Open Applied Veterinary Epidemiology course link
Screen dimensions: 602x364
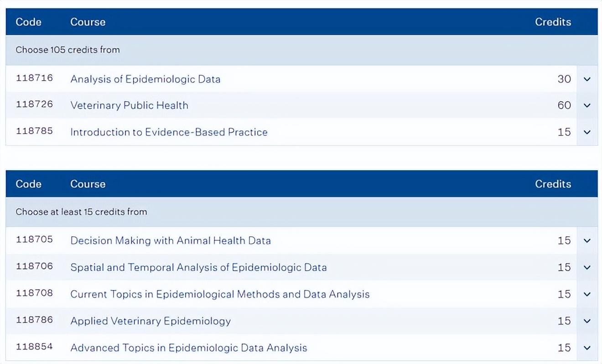point(150,321)
